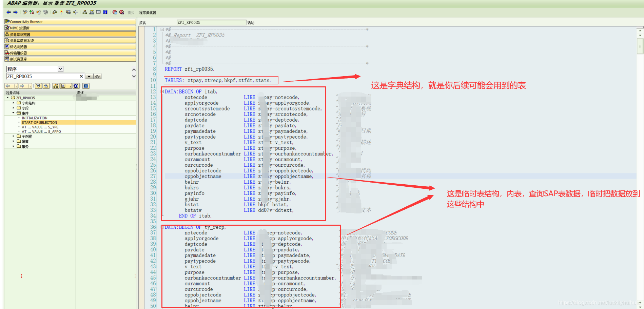Click the Other Object icon
This screenshot has width=644, height=309.
point(38,12)
